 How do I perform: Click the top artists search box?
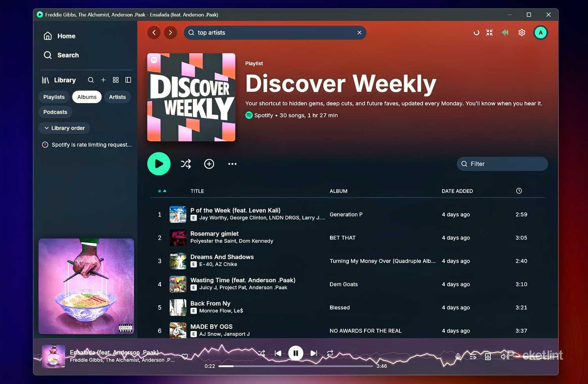275,33
